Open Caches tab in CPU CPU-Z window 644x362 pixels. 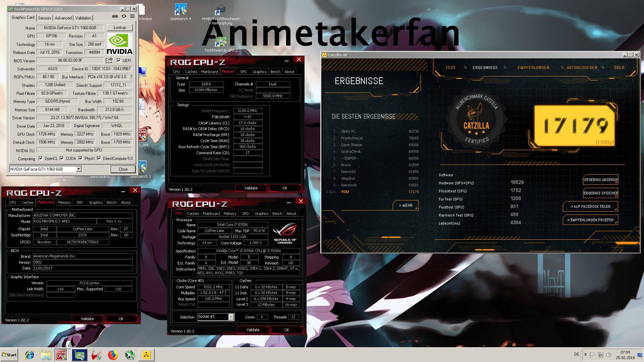pyautogui.click(x=193, y=214)
